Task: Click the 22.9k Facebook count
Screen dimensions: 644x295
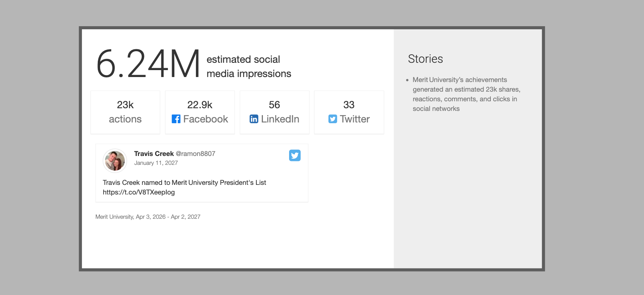Action: point(200,105)
